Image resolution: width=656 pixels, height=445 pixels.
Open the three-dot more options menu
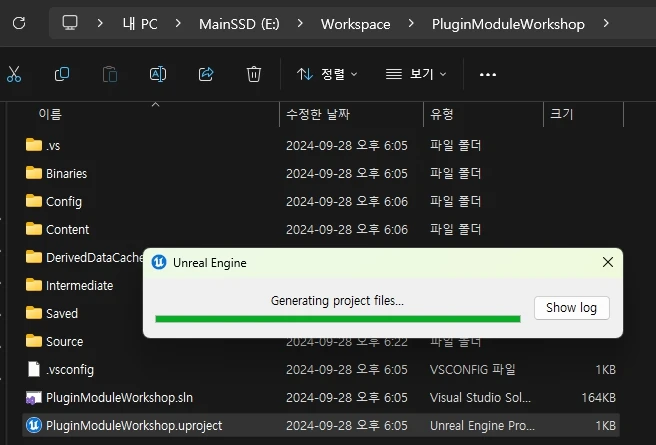coord(488,75)
